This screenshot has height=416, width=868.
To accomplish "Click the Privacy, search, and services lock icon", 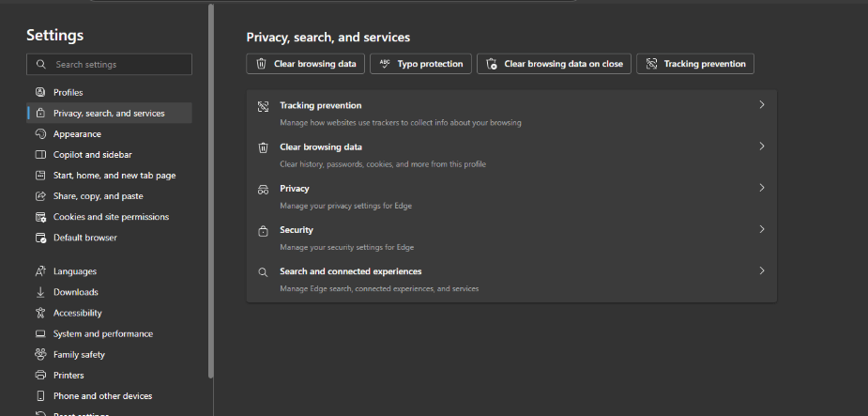I will click(x=39, y=113).
